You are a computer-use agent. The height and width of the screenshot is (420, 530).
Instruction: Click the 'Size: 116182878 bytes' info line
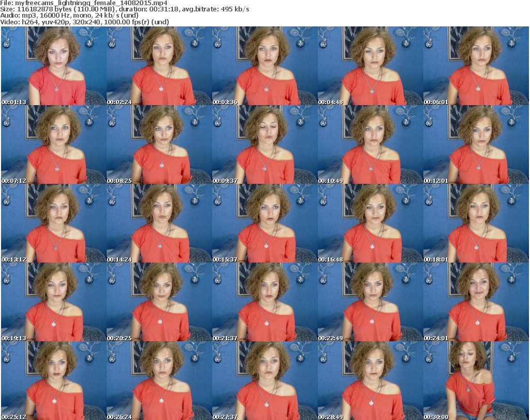click(125, 9)
